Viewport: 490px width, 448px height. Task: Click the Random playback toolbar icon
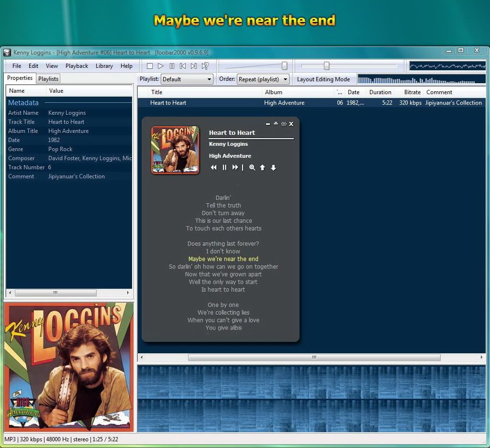click(x=205, y=66)
